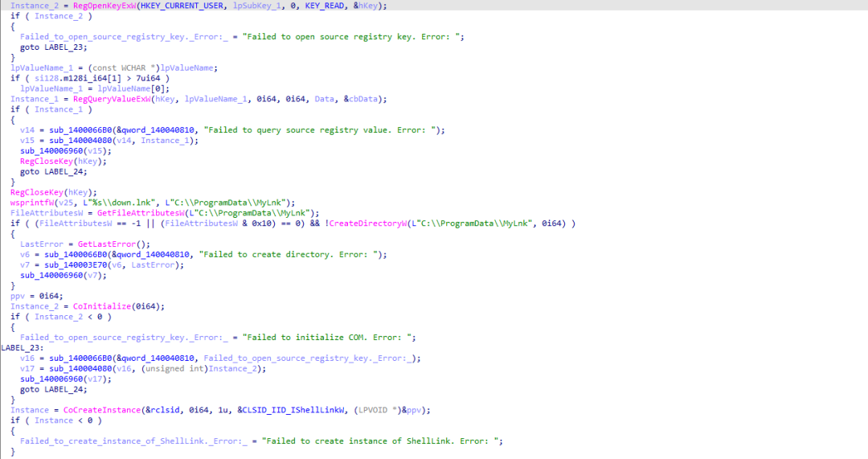Click the (unsigned int)Instance_2 cast argument

pos(202,368)
